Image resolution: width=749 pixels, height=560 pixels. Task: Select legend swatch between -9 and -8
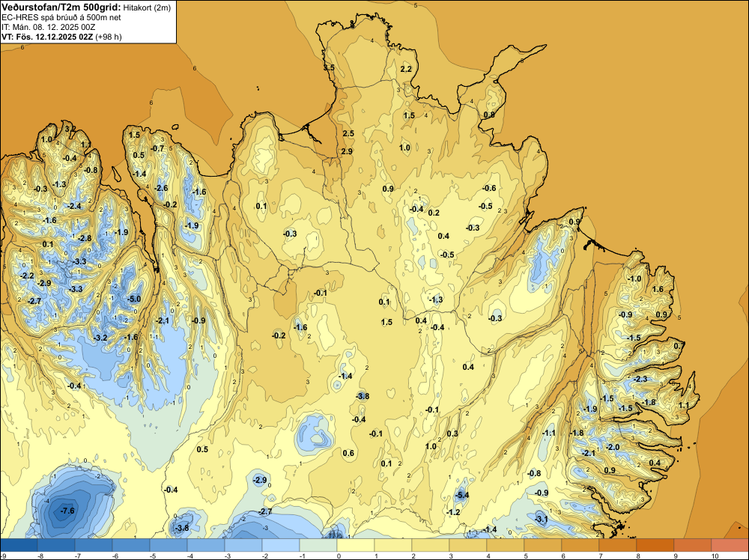[x=19, y=545]
